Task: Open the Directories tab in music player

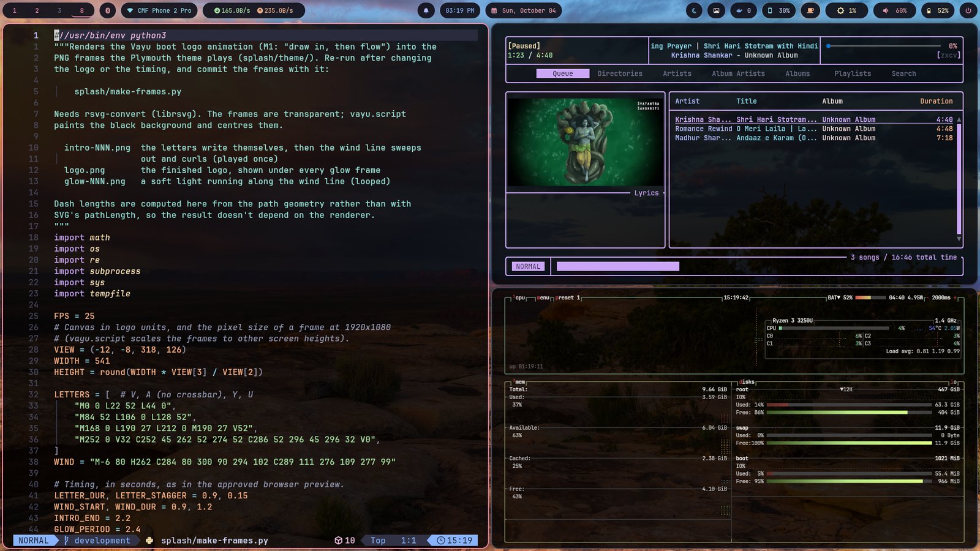Action: [x=620, y=73]
